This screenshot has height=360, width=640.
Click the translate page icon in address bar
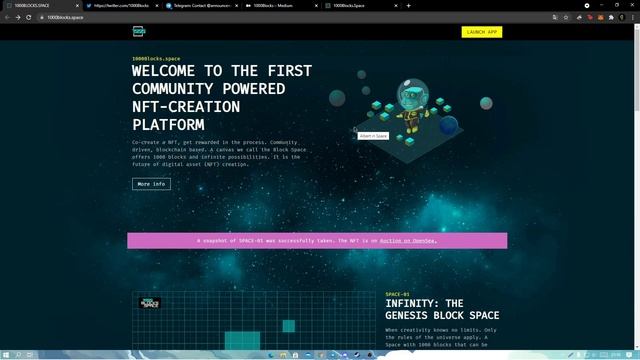555,18
